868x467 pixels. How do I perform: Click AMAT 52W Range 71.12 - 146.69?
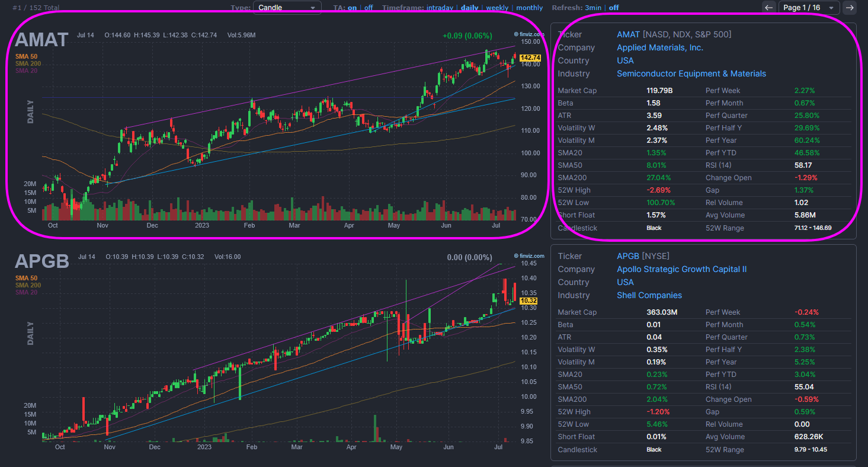pos(813,228)
